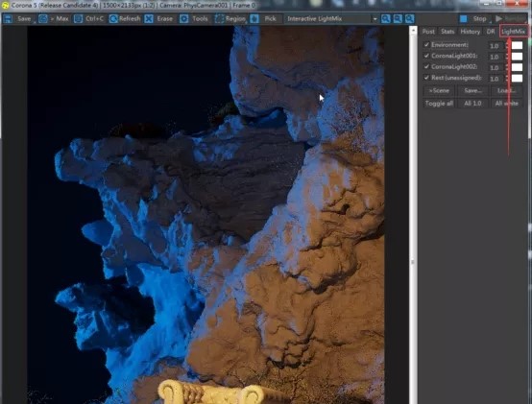The width and height of the screenshot is (532, 404).
Task: Open the Tools gear icon
Action: [183, 18]
